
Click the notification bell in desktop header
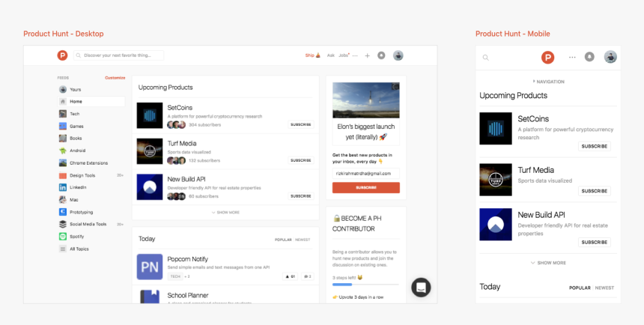[381, 55]
